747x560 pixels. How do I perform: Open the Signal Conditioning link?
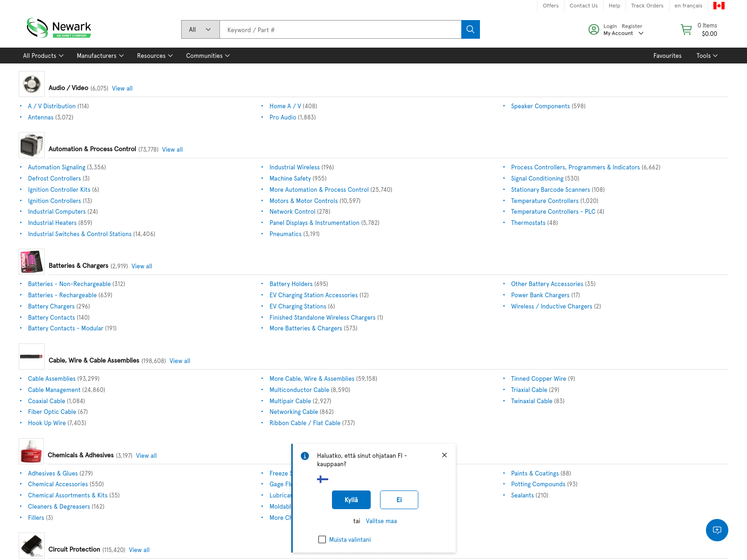click(537, 178)
